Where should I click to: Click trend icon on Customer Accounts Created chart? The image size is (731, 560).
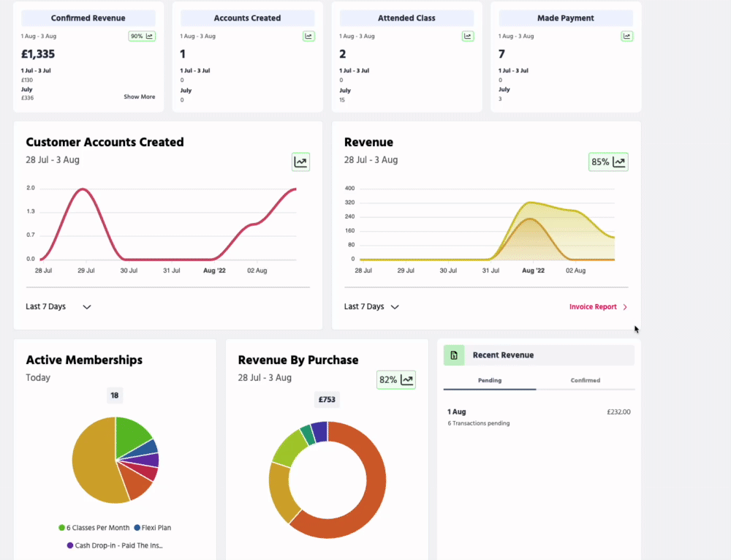coord(300,162)
